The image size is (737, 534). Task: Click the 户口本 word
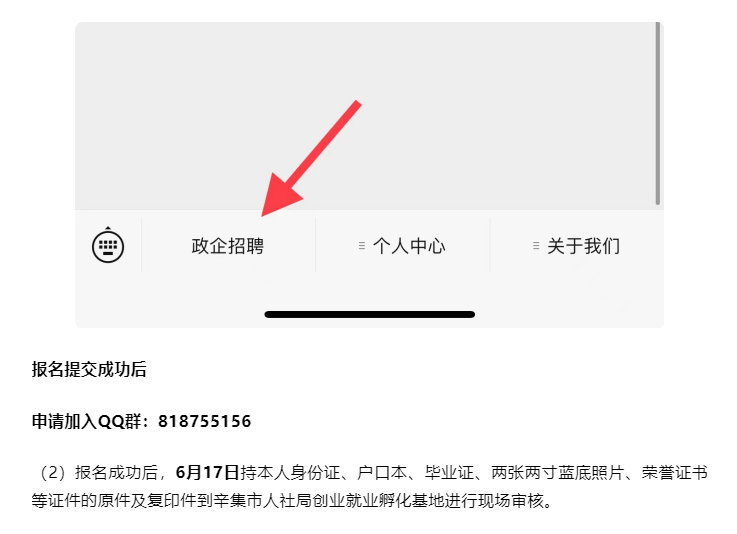point(381,472)
